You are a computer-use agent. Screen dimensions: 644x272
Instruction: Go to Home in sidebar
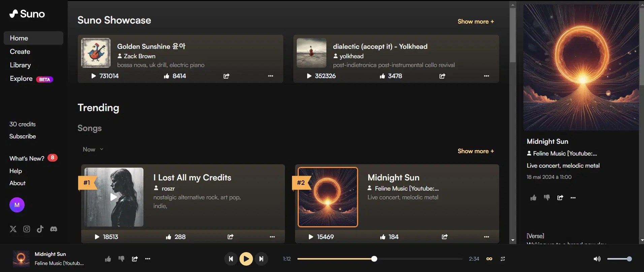33,38
